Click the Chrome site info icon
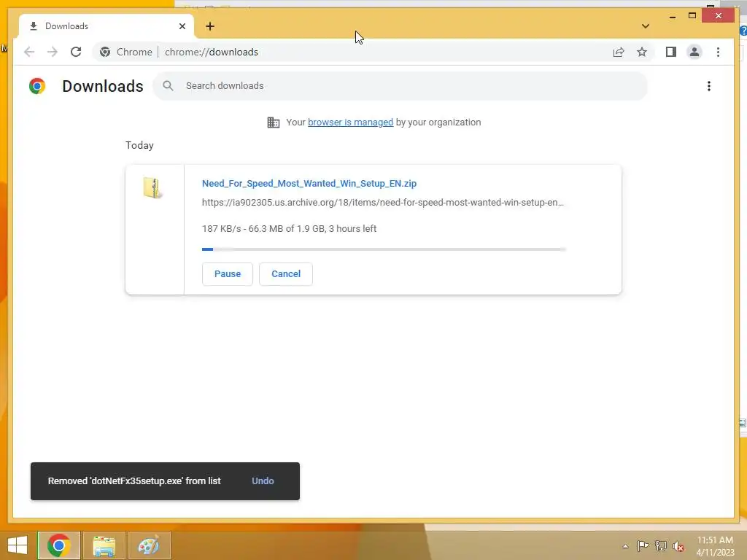 click(x=105, y=52)
